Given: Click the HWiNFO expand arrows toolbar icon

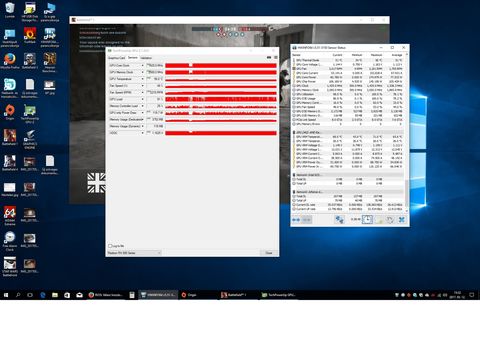Looking at the screenshot, I should (296, 220).
